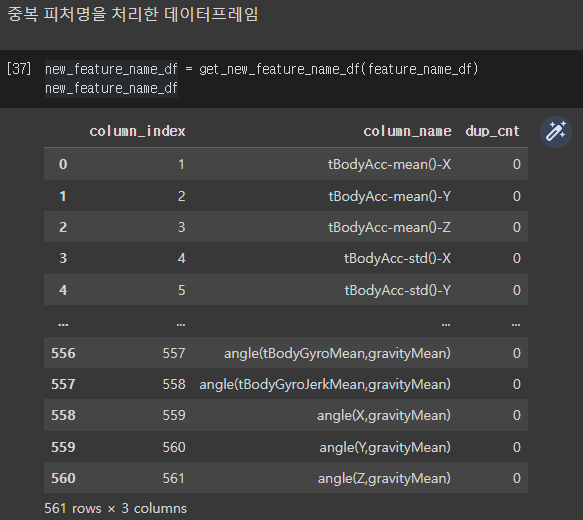
Task: Click row index 0
Action: click(63, 164)
